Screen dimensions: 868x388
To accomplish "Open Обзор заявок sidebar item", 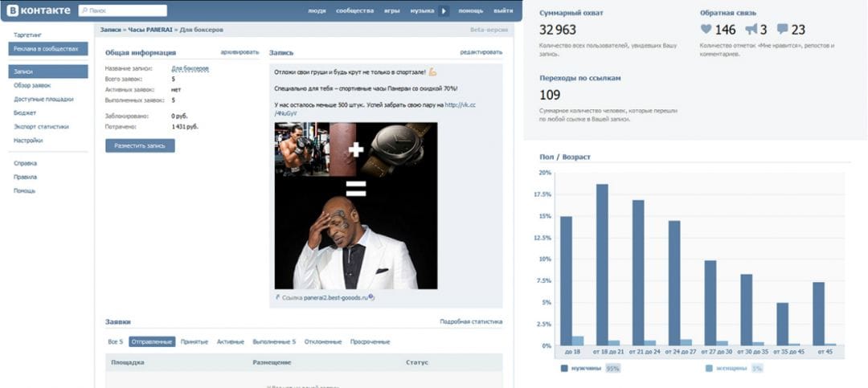I will coord(32,86).
